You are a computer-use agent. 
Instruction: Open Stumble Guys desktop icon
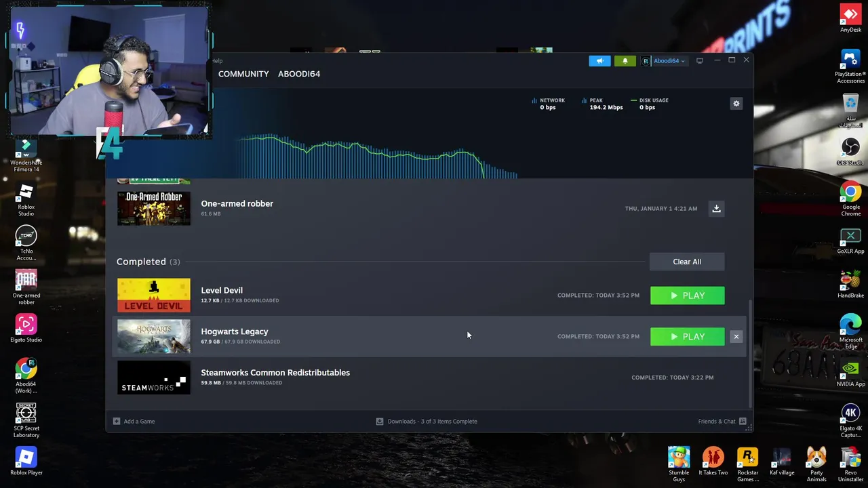[678, 464]
